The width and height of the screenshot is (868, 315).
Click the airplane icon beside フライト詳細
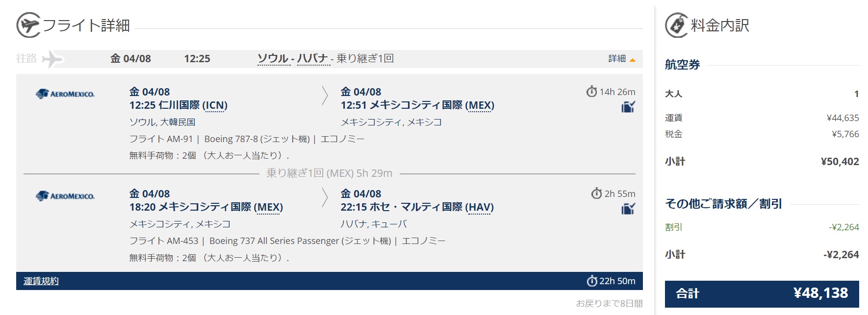28,25
